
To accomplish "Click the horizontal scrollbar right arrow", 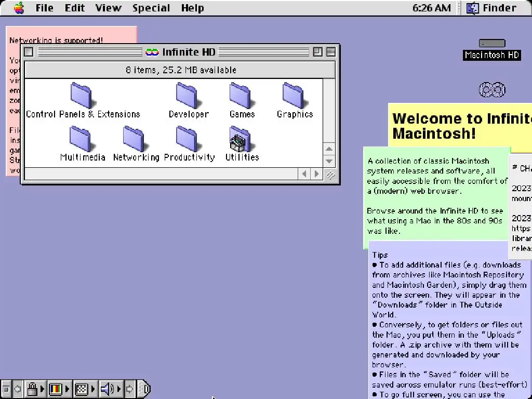I will (x=316, y=174).
